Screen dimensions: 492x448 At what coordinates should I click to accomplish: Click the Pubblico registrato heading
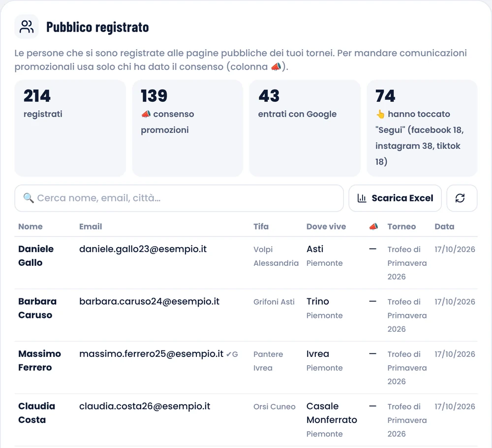pos(97,27)
